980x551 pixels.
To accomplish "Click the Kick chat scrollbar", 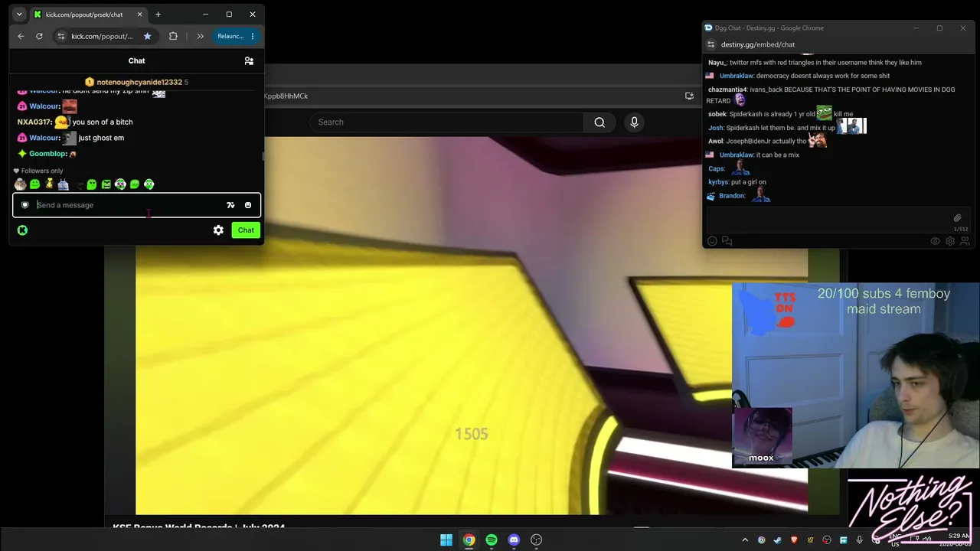I will [263, 156].
